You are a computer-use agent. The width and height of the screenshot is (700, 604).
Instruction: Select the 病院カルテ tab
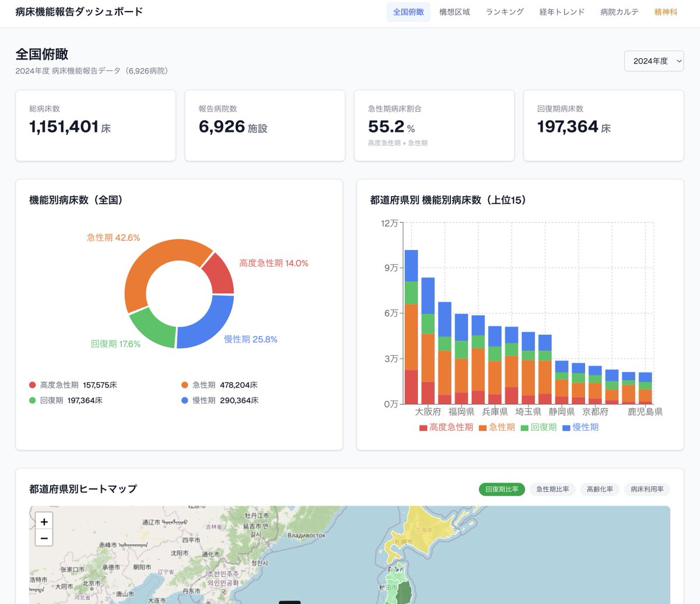619,12
